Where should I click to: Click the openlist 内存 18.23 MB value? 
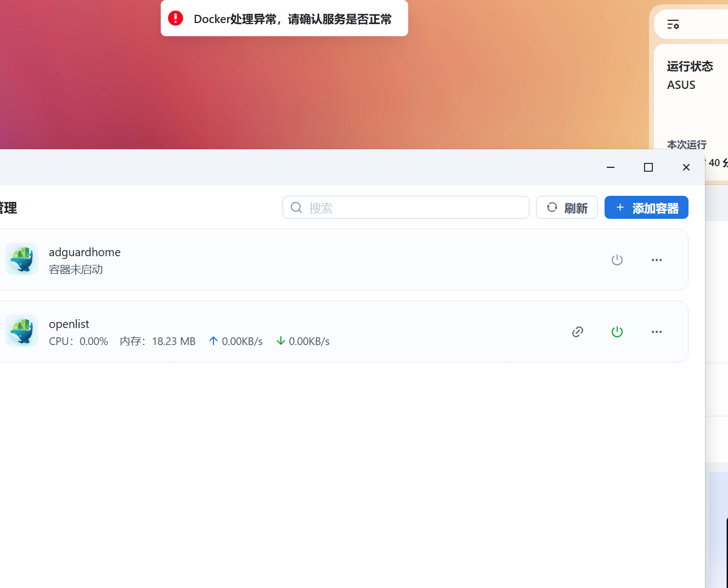pyautogui.click(x=157, y=341)
